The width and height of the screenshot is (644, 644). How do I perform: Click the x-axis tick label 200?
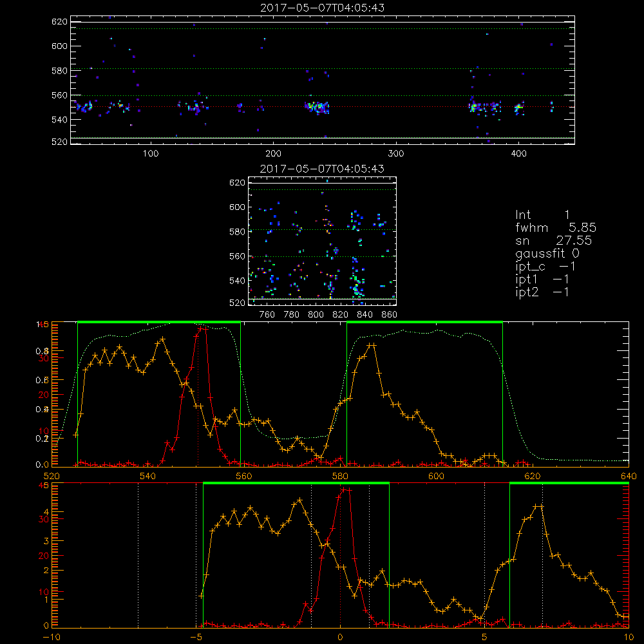pyautogui.click(x=273, y=154)
